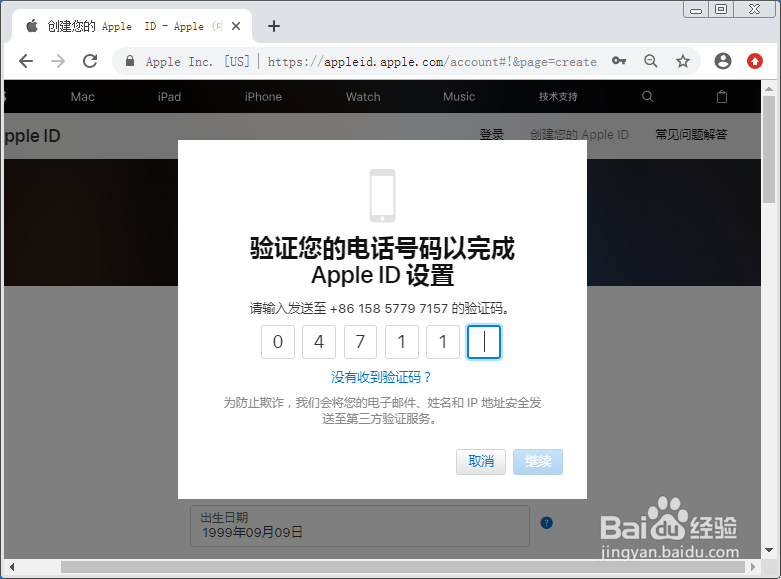Open Watch in Apple navigation bar
The image size is (781, 579).
[x=363, y=97]
